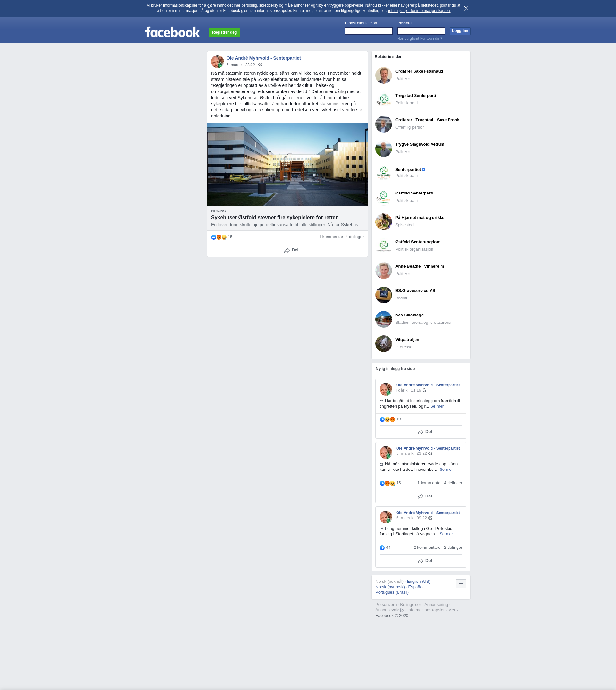This screenshot has height=690, width=616.
Task: Open Trygve Slagsvold Vedum avatar
Action: pos(383,148)
